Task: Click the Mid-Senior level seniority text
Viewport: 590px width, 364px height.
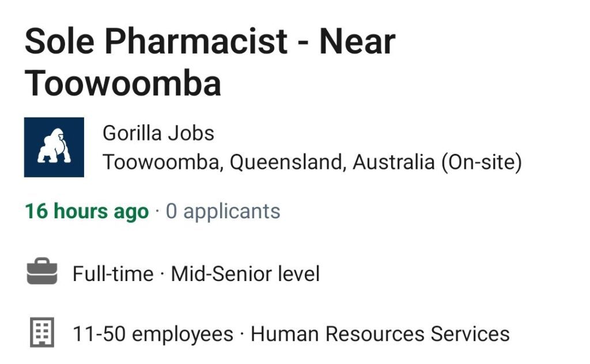Action: pyautogui.click(x=245, y=274)
